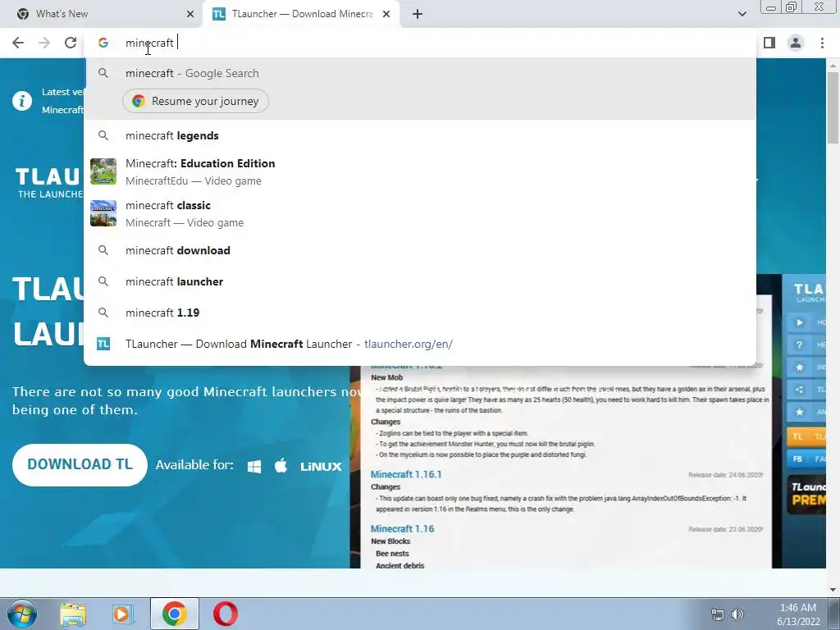
Task: Select the Apple platform icon
Action: point(281,466)
